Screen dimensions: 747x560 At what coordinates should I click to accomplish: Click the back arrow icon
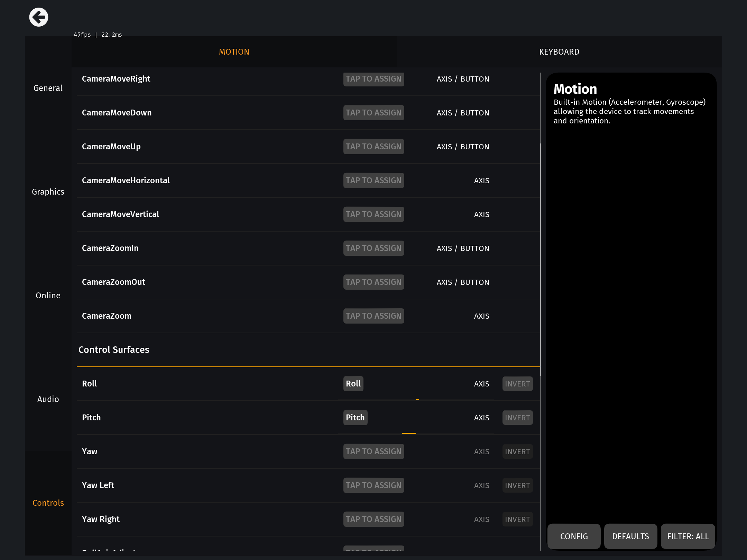click(38, 17)
